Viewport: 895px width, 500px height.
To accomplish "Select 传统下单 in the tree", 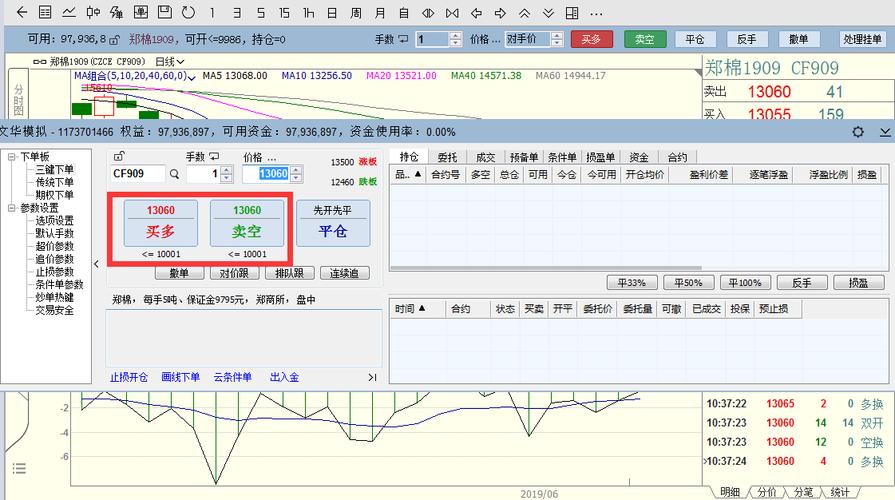I will pyautogui.click(x=54, y=182).
